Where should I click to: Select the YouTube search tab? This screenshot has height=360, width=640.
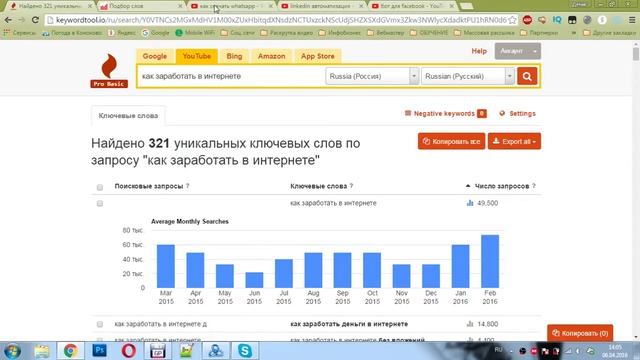[x=197, y=56]
